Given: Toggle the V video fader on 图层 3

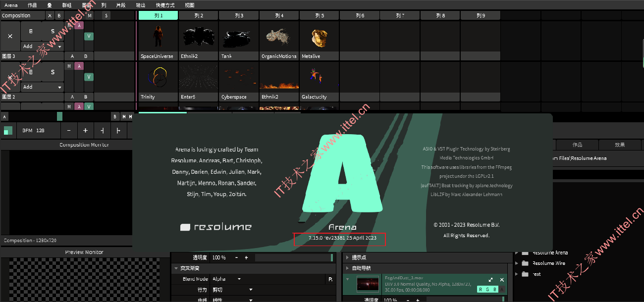Looking at the screenshot, I should 89,36.
